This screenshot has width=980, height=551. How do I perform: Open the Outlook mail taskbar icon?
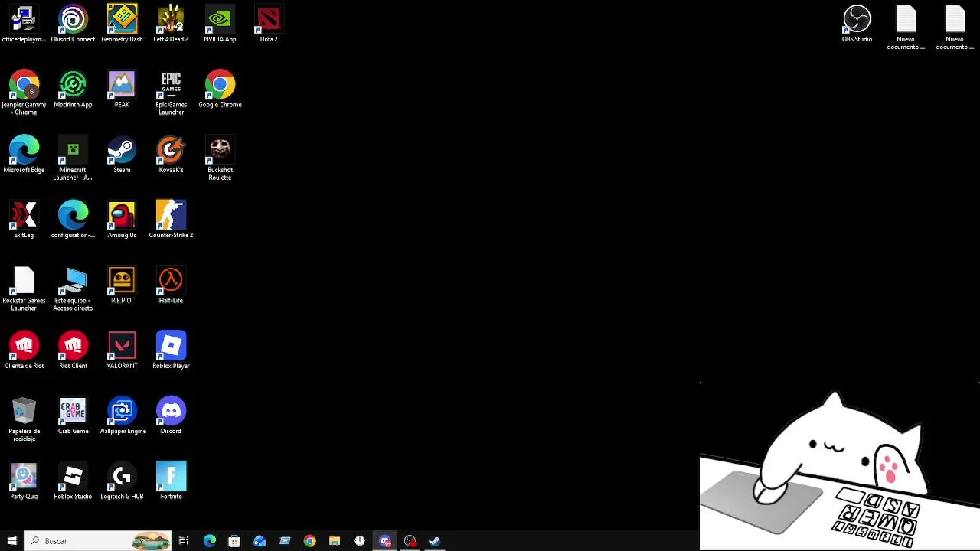click(x=260, y=541)
